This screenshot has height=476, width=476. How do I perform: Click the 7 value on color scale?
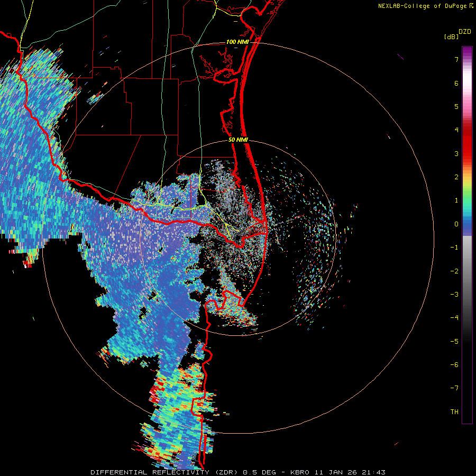point(456,59)
